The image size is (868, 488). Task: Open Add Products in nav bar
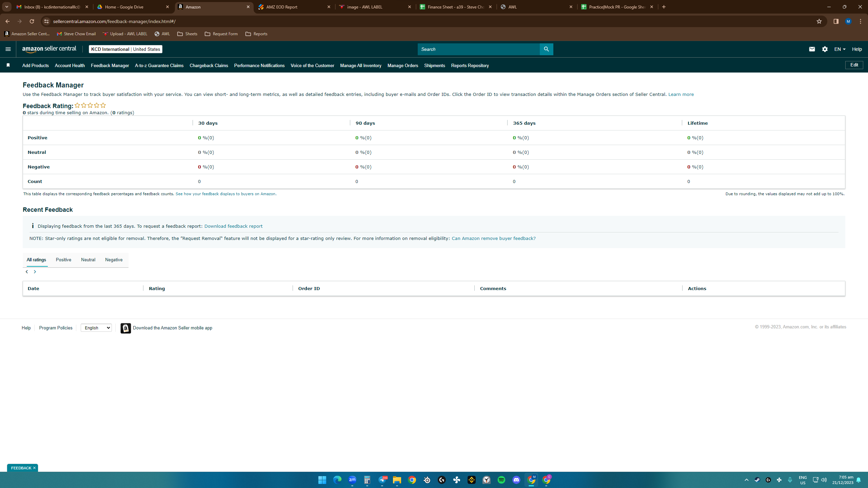(36, 66)
